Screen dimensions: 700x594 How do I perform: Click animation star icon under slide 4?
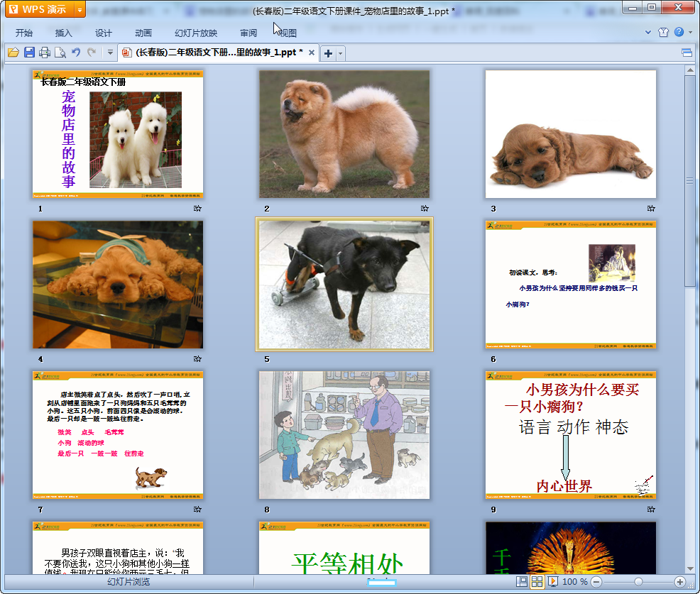(x=198, y=359)
